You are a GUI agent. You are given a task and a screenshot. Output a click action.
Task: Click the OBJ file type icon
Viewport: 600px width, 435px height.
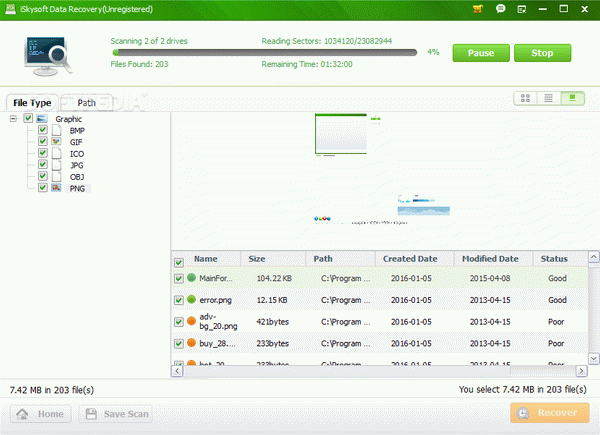coord(57,176)
